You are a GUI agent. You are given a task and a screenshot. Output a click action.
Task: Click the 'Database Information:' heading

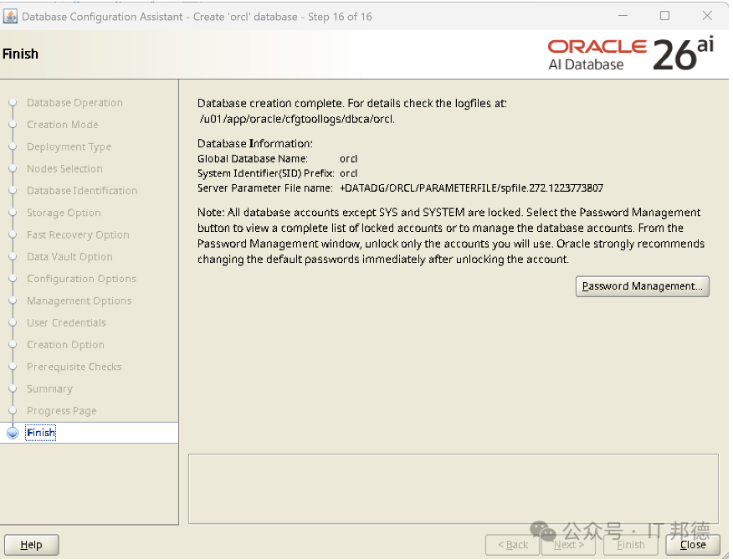pos(254,143)
